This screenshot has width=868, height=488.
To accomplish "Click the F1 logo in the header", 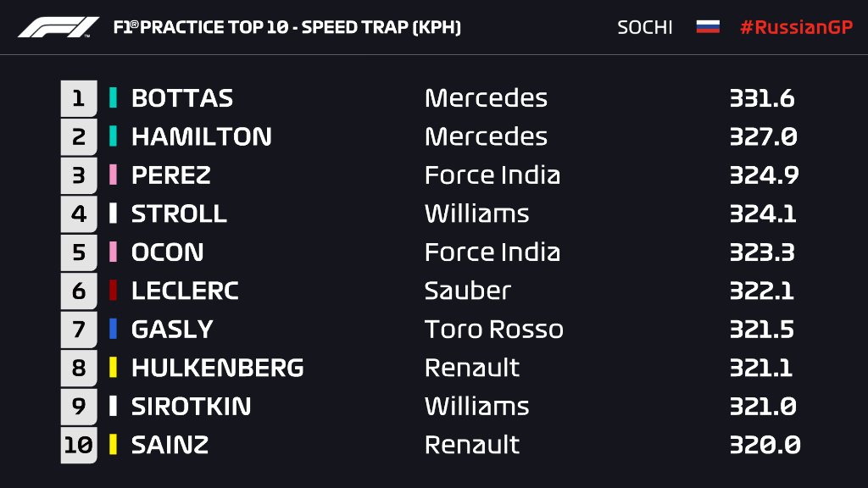I will 58,27.
